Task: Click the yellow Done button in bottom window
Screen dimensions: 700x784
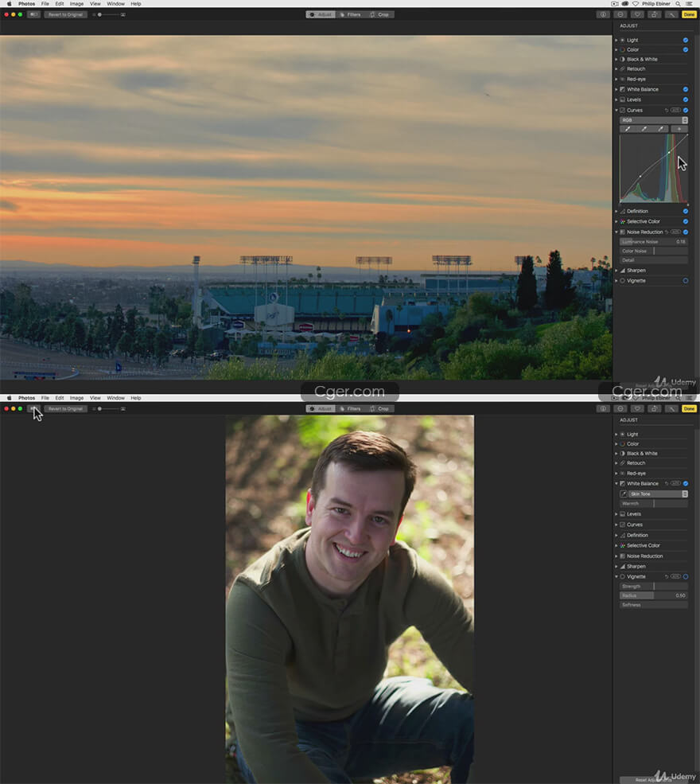Action: tap(689, 408)
